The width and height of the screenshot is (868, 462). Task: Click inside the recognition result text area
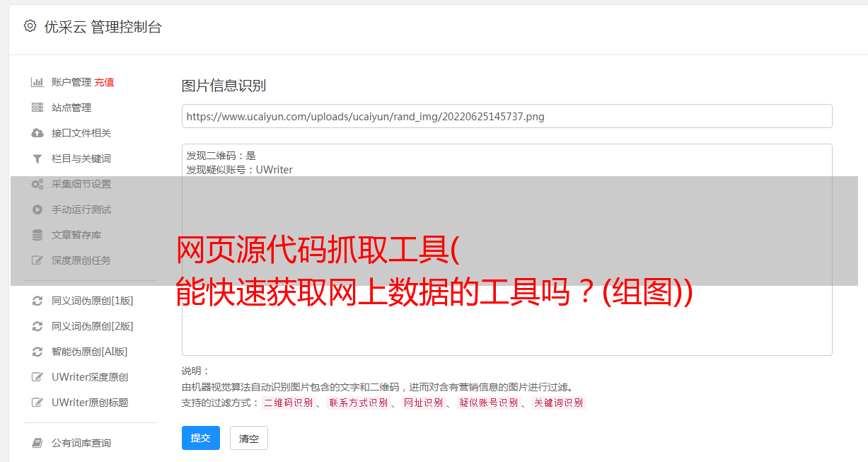[507, 250]
